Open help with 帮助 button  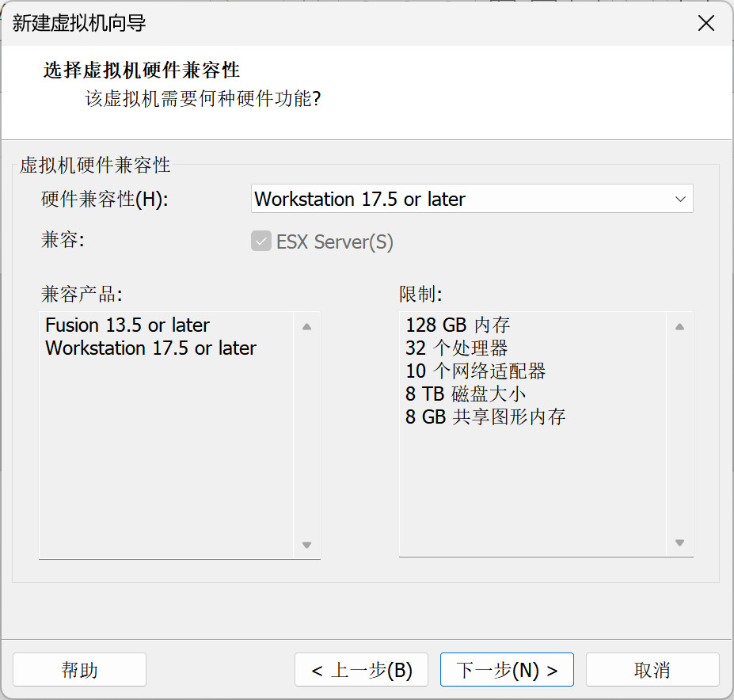tap(80, 670)
